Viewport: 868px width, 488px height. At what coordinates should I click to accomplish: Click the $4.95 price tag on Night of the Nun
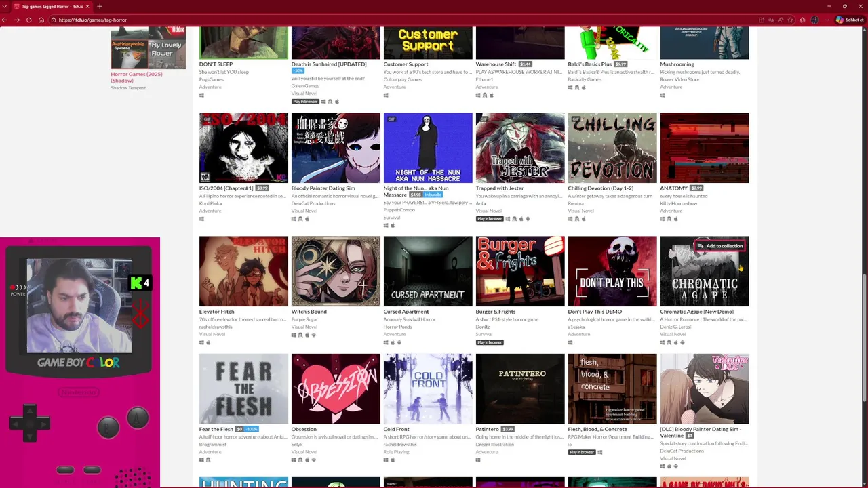[x=416, y=195]
